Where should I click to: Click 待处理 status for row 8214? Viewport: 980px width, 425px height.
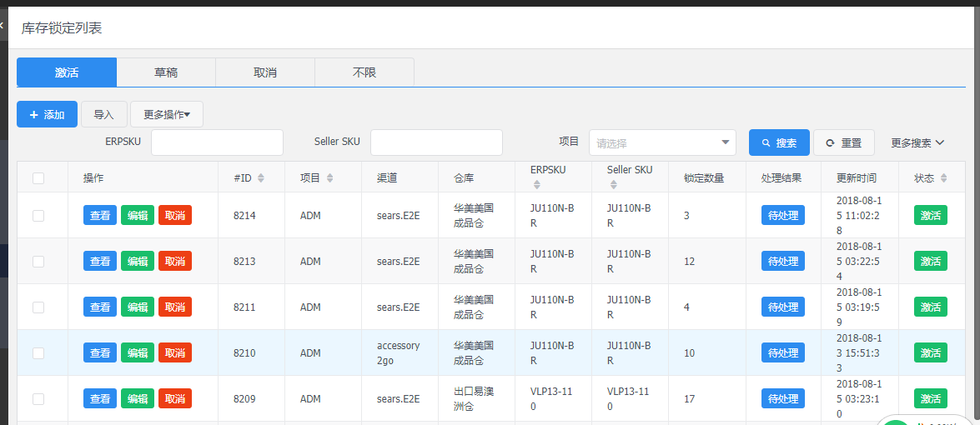click(783, 215)
